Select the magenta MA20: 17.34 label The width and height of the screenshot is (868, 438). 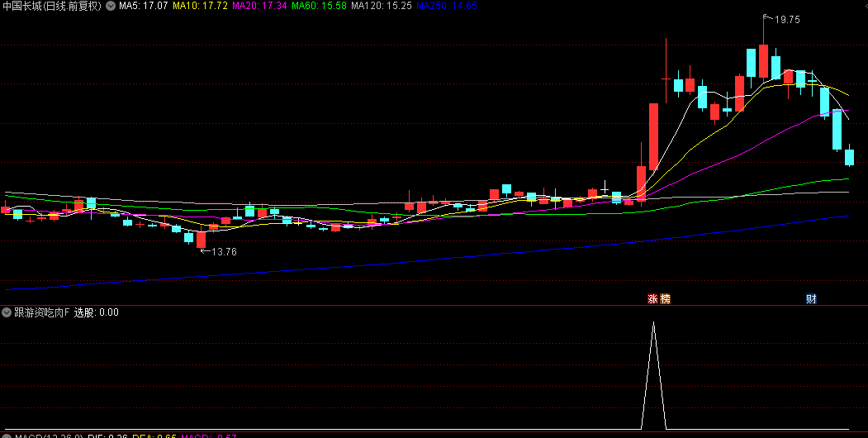(x=259, y=6)
